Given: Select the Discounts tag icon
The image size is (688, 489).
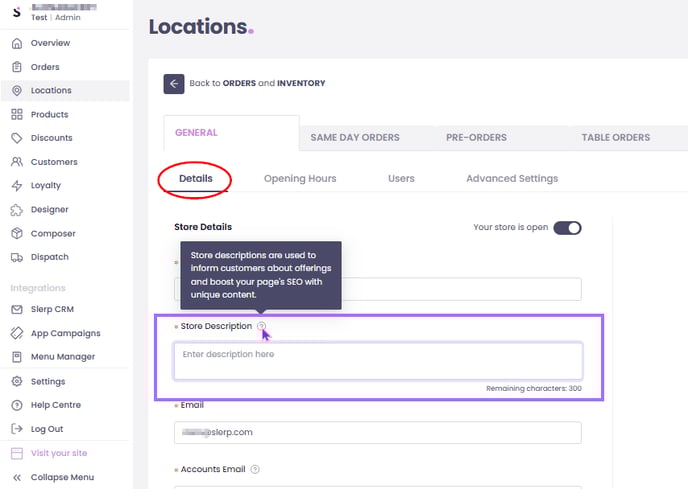Looking at the screenshot, I should click(16, 138).
